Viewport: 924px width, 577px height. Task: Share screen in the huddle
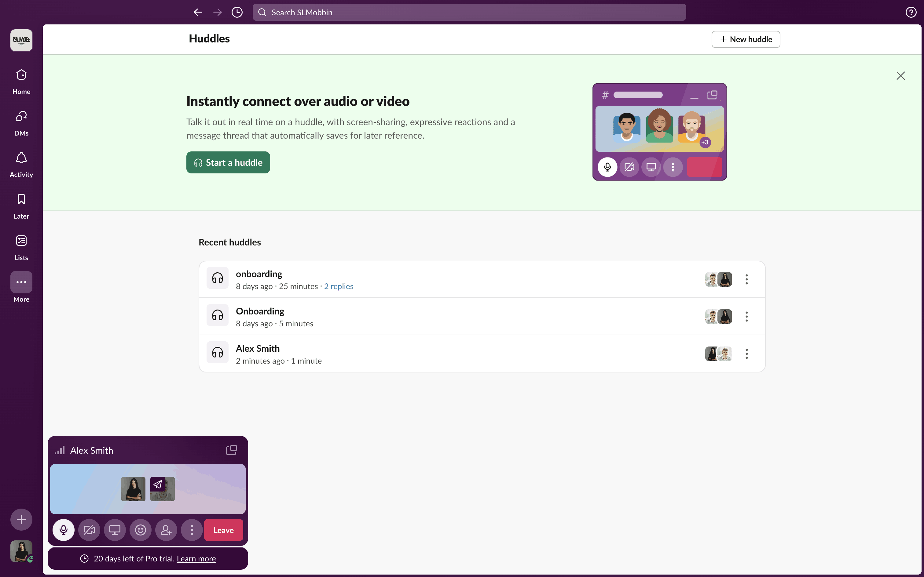click(115, 530)
